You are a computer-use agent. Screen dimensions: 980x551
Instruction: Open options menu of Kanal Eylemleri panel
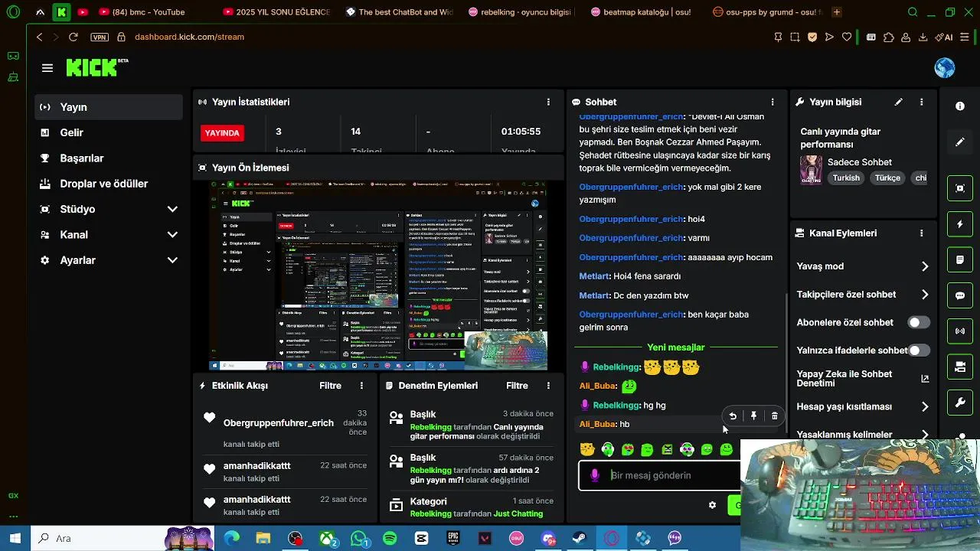click(x=922, y=233)
